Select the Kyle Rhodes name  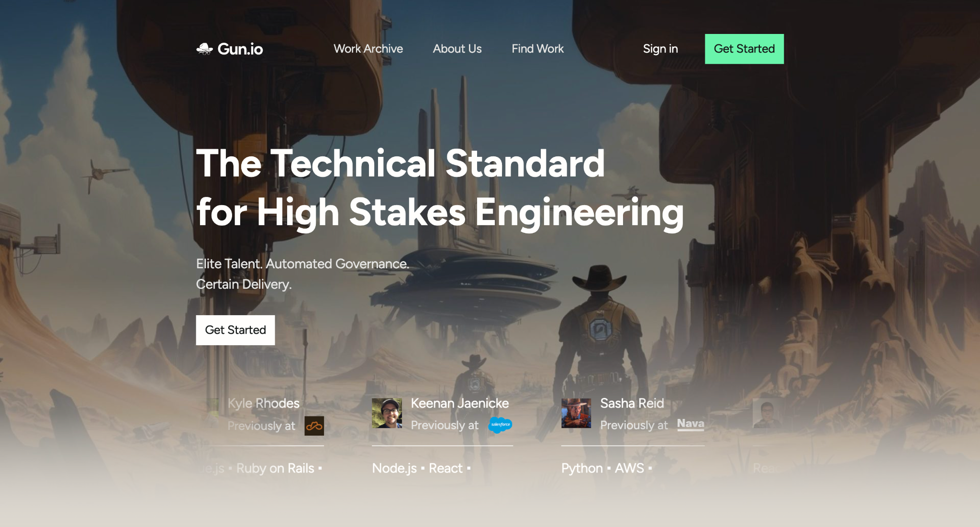[x=264, y=404]
